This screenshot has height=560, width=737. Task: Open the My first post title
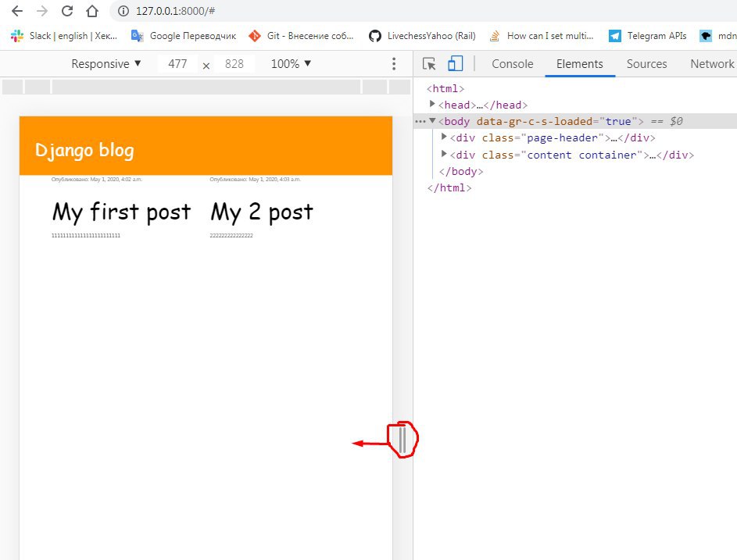pos(122,212)
